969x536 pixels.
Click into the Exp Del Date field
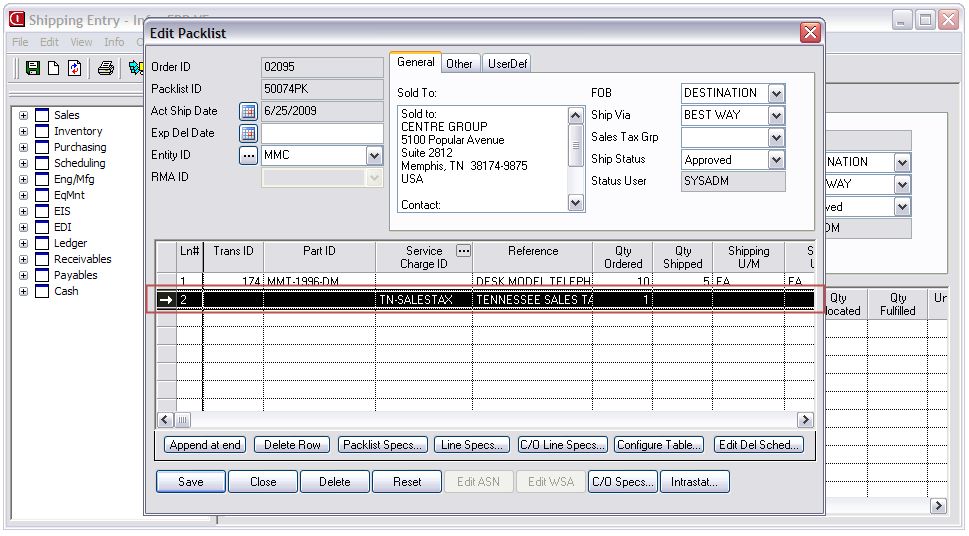click(x=322, y=133)
